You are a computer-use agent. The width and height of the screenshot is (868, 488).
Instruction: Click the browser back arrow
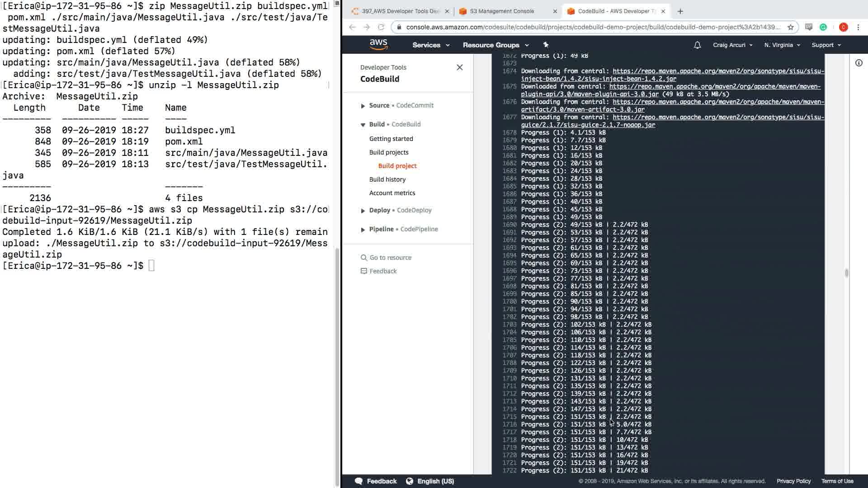(x=353, y=27)
